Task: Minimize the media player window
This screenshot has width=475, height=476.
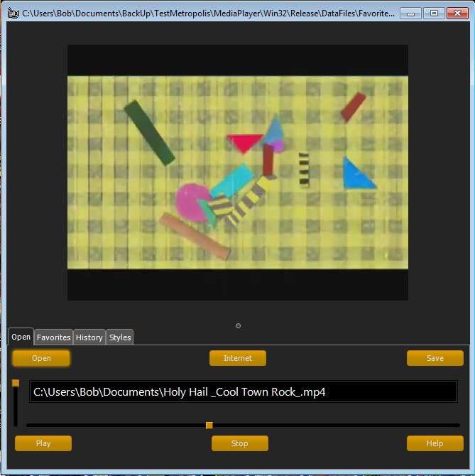Action: pyautogui.click(x=410, y=13)
